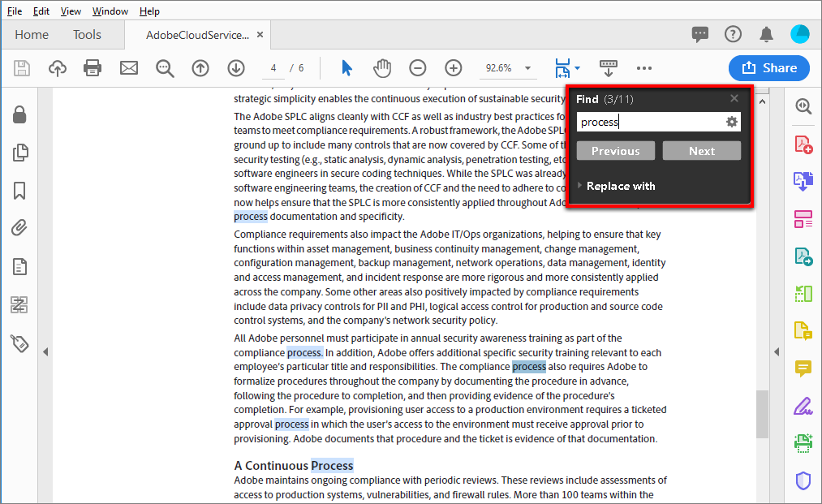Click the scrollbar up arrow
This screenshot has height=504, width=822.
762,101
